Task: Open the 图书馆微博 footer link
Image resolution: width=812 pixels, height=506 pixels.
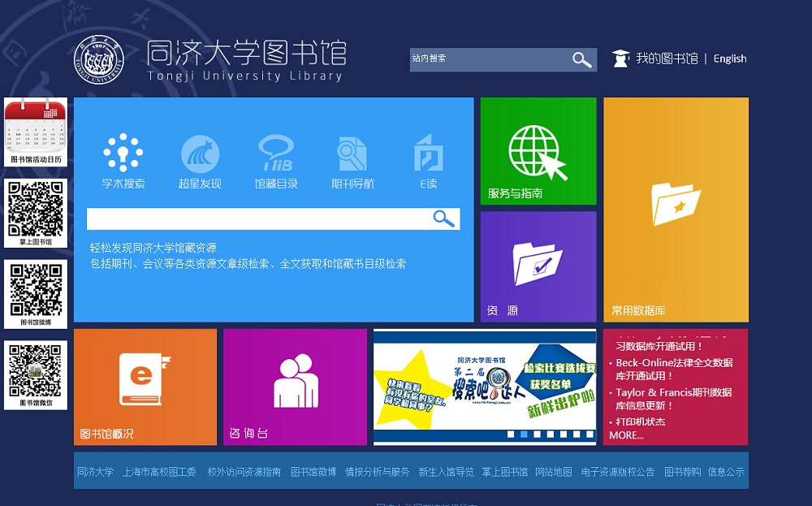Action: coord(313,472)
